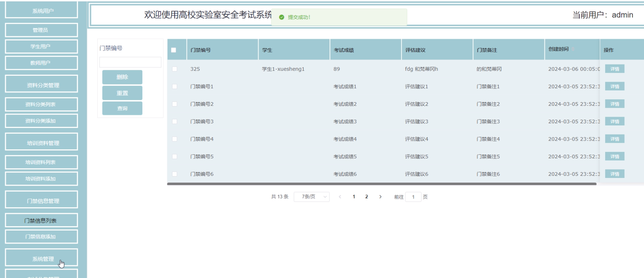Image resolution: width=644 pixels, height=278 pixels.
Task: Go to 资料分类列表
Action: coord(41,104)
